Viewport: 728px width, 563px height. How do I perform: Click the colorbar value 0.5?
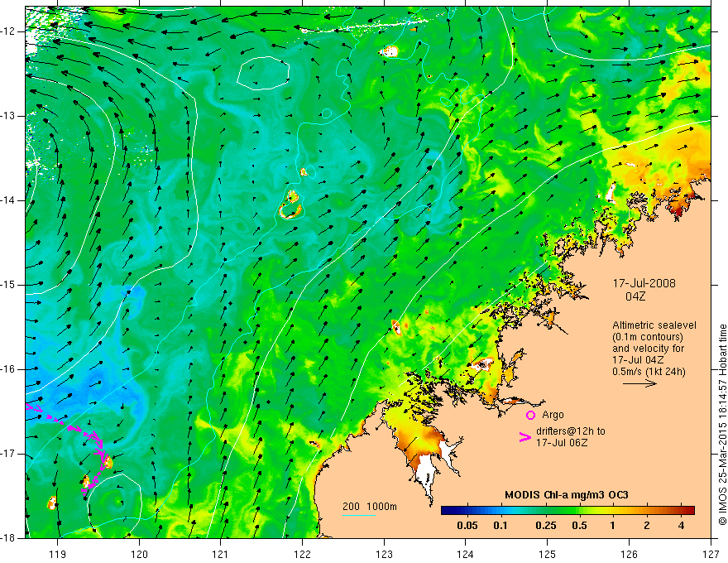pos(579,526)
